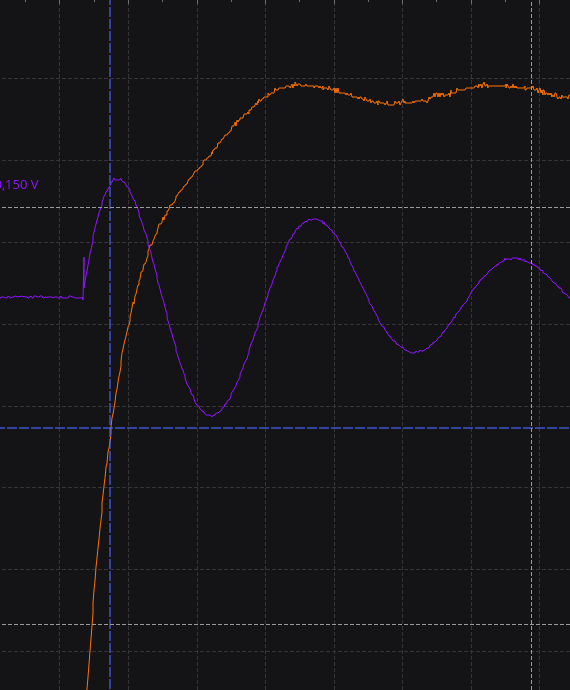The image size is (570, 690).
Task: Select the purple 150 V cursor label
Action: pyautogui.click(x=19, y=185)
